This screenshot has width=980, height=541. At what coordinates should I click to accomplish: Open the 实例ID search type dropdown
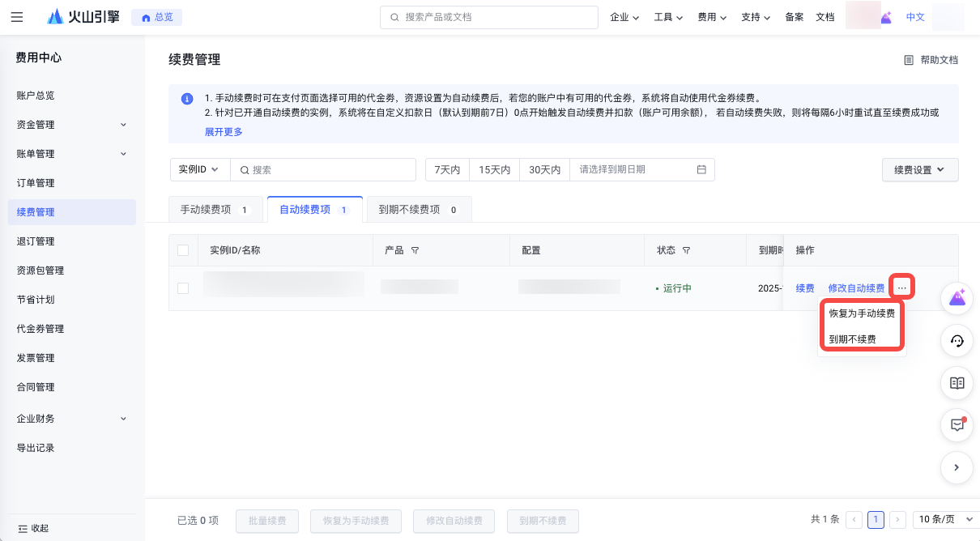coord(200,170)
